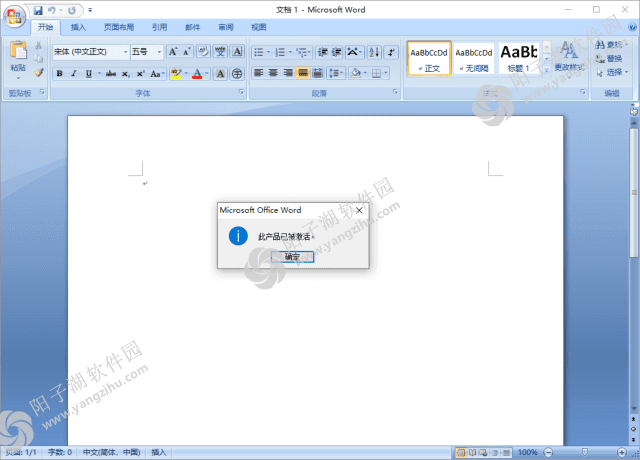Click the 替换 (Replace) button
This screenshot has width=640, height=460.
tap(609, 59)
